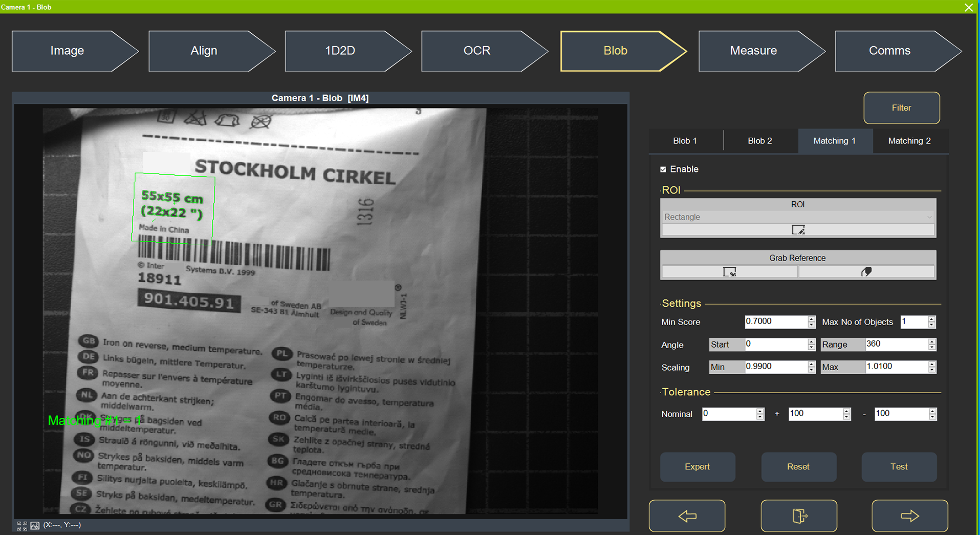Image resolution: width=980 pixels, height=535 pixels.
Task: Increase Scaling Min with its up arrow
Action: click(811, 363)
